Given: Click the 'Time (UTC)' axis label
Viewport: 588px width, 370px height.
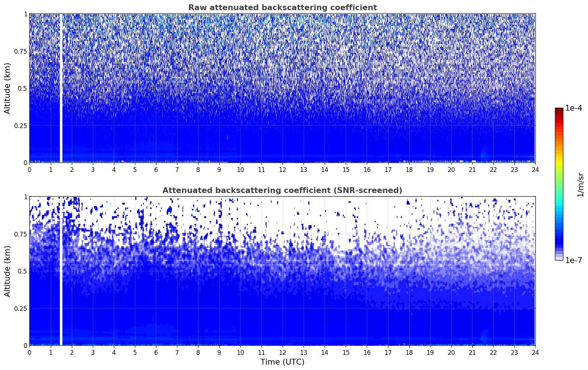Looking at the screenshot, I should click(282, 362).
